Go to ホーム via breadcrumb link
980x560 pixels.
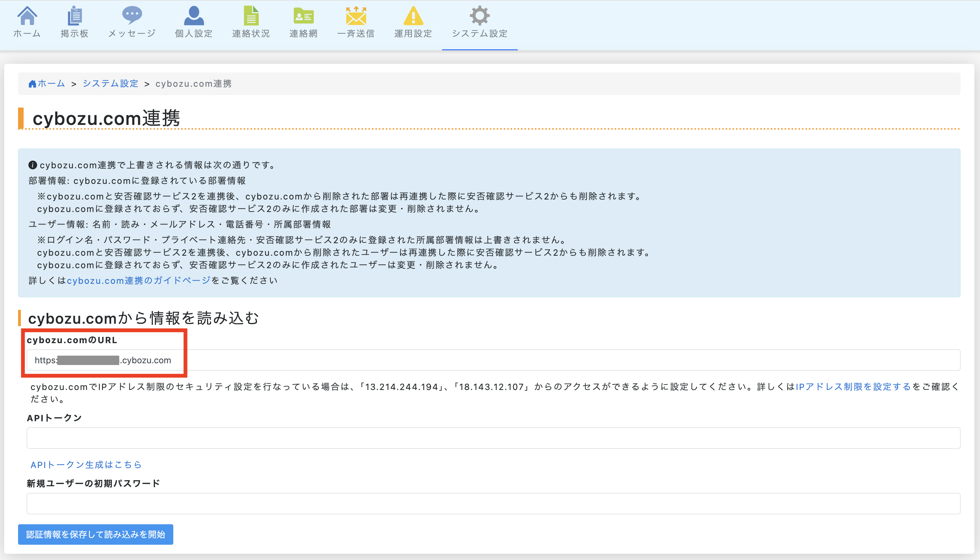(51, 84)
